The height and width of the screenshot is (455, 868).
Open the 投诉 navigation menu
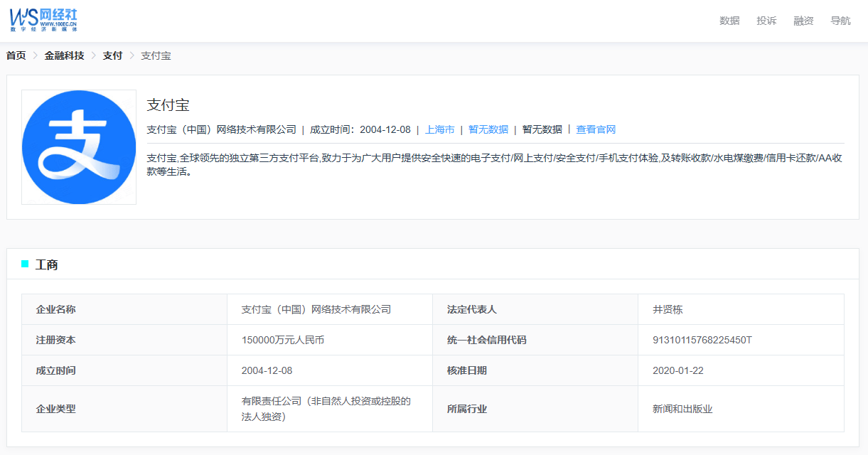766,21
